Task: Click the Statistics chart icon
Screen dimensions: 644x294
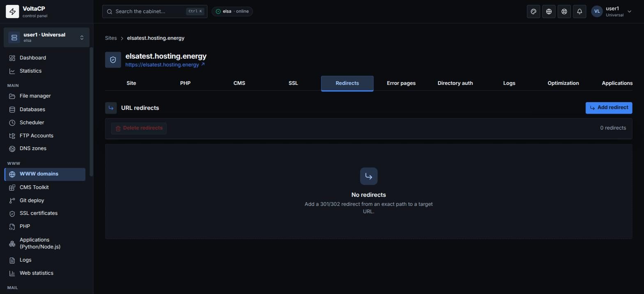Action: 12,71
